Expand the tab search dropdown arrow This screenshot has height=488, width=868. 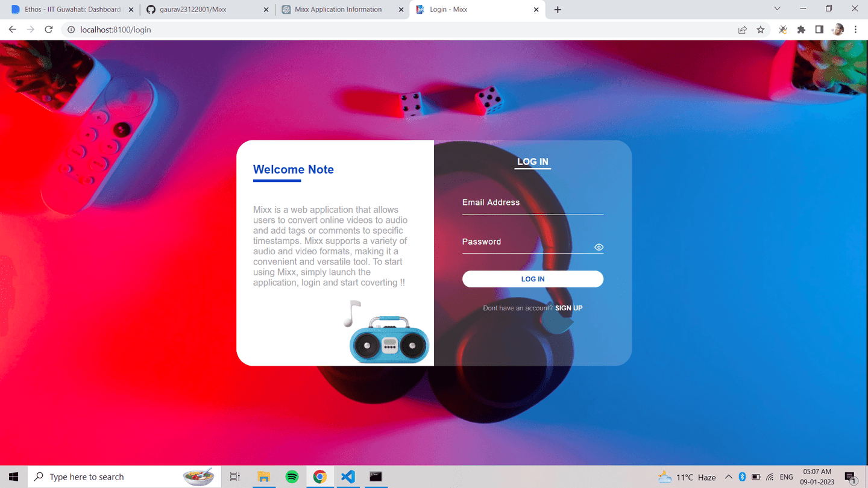[x=777, y=9]
